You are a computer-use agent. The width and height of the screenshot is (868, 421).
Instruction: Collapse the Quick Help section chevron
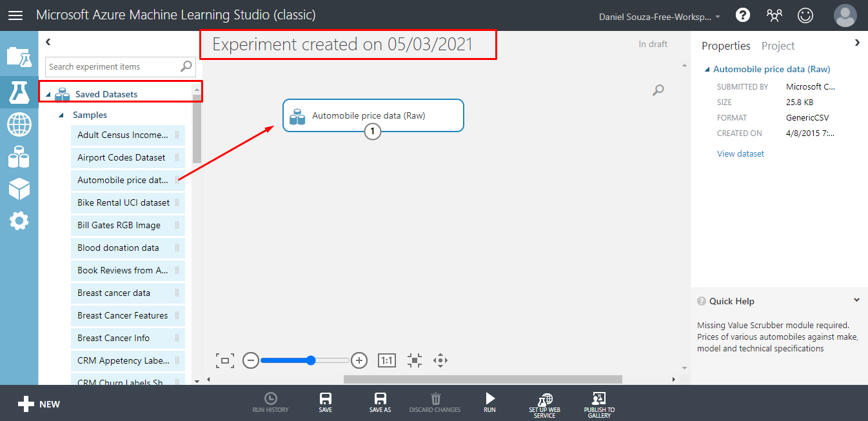pyautogui.click(x=856, y=300)
